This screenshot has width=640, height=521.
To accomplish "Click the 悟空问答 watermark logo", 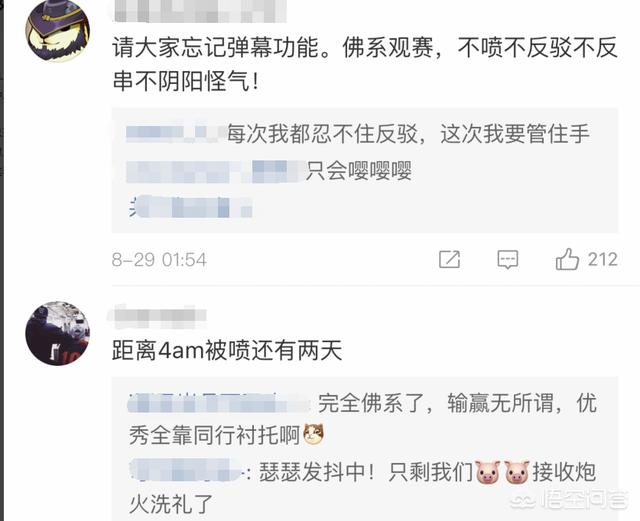I will (569, 499).
